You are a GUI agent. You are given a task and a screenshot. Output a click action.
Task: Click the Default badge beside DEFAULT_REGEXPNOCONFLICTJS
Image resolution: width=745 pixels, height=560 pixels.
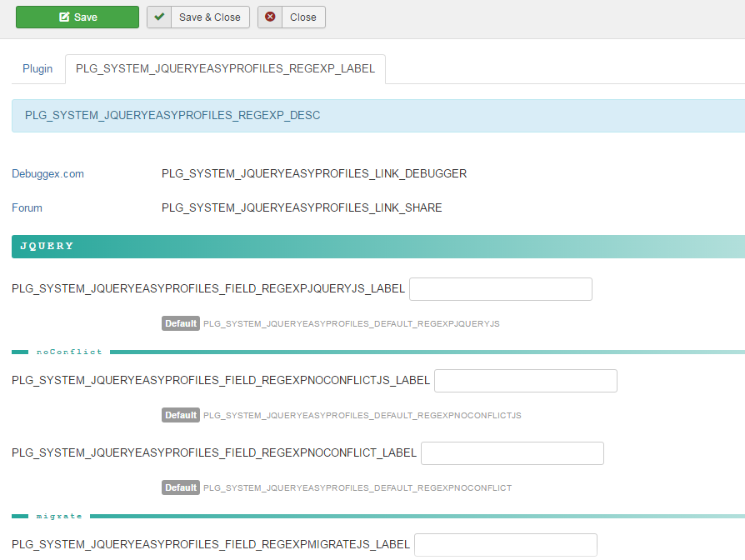180,415
